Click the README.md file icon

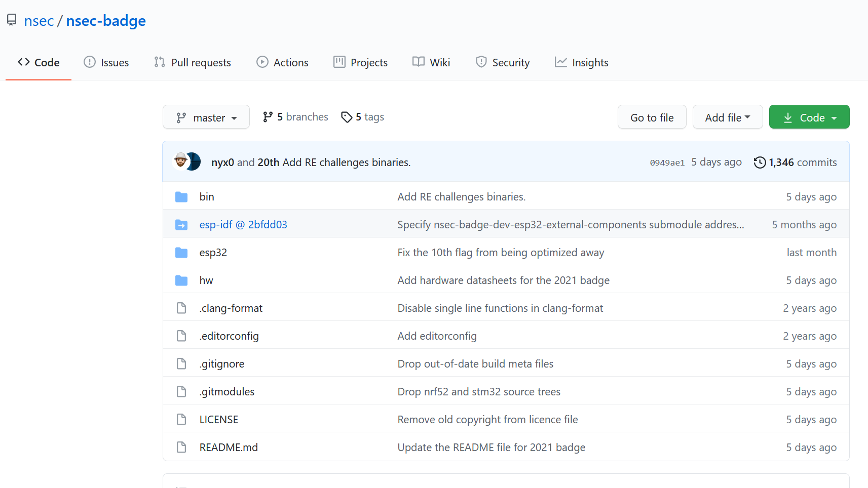[181, 447]
